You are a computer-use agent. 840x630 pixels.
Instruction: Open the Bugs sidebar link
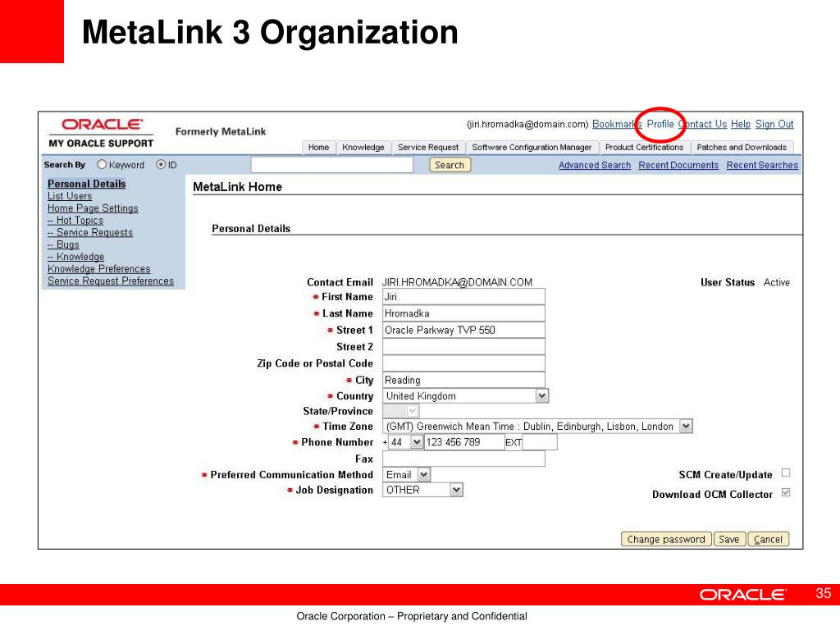click(x=63, y=244)
